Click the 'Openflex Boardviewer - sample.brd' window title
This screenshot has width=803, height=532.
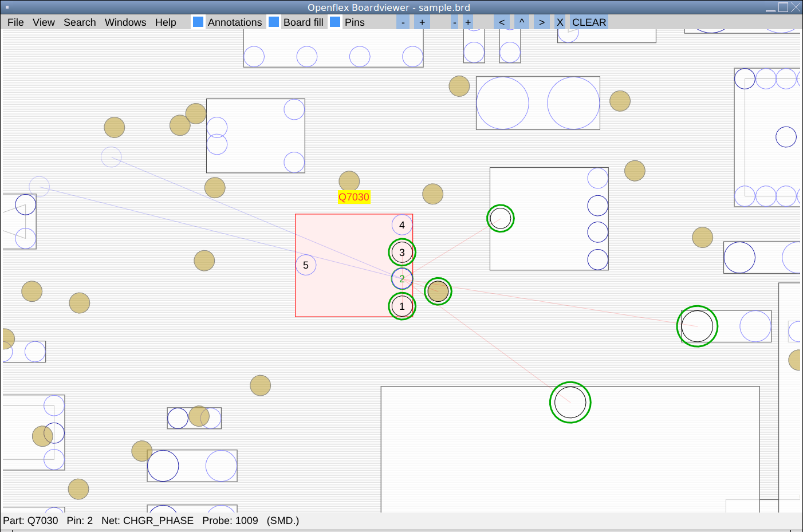click(389, 7)
